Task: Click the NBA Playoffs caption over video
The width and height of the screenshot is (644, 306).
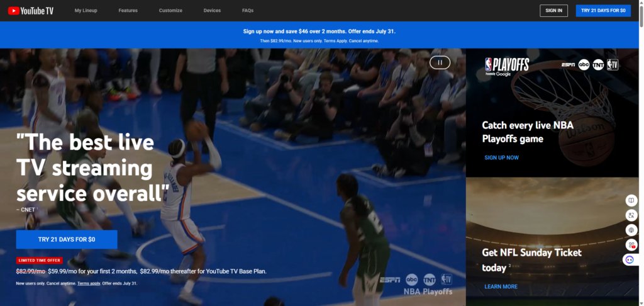Action: click(x=428, y=292)
